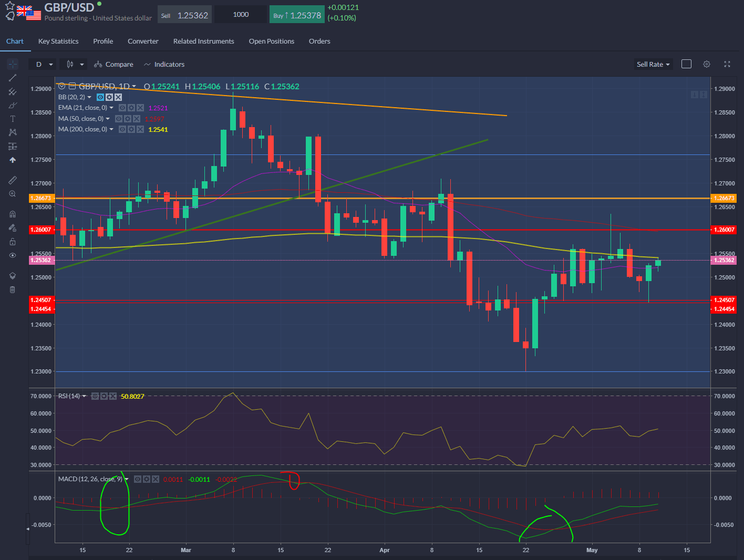
Task: Toggle stay-in-drawing-mode pencil lock
Action: (x=13, y=228)
